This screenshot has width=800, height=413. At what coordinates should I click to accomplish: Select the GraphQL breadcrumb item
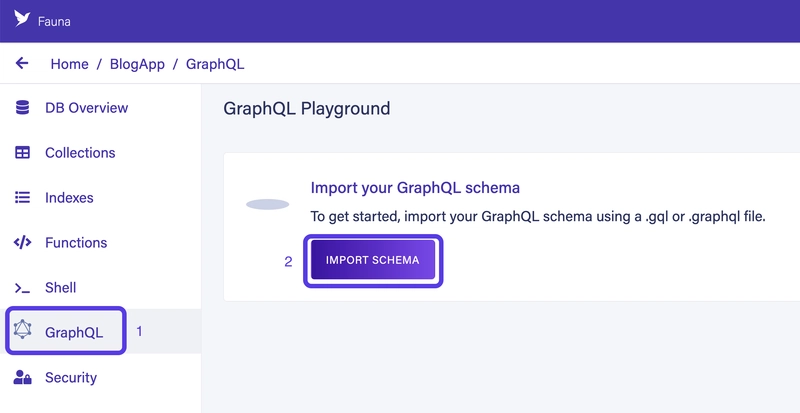click(x=215, y=64)
